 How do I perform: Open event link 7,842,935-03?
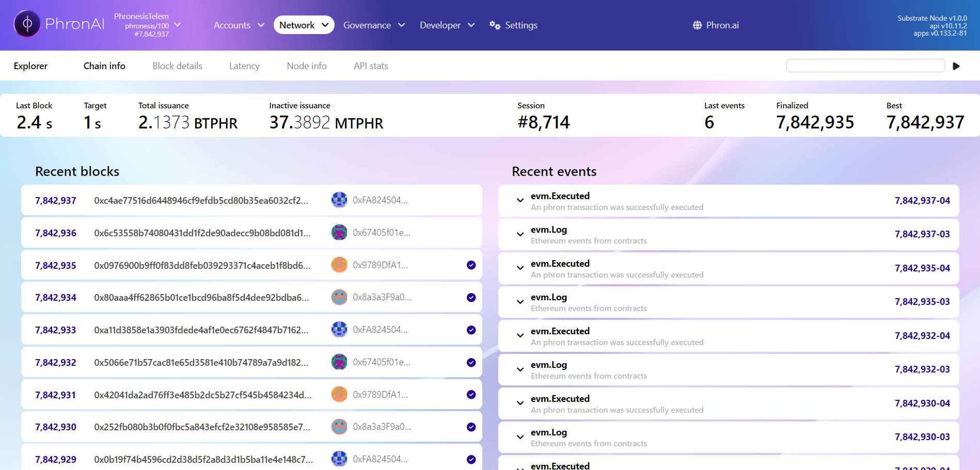tap(922, 302)
